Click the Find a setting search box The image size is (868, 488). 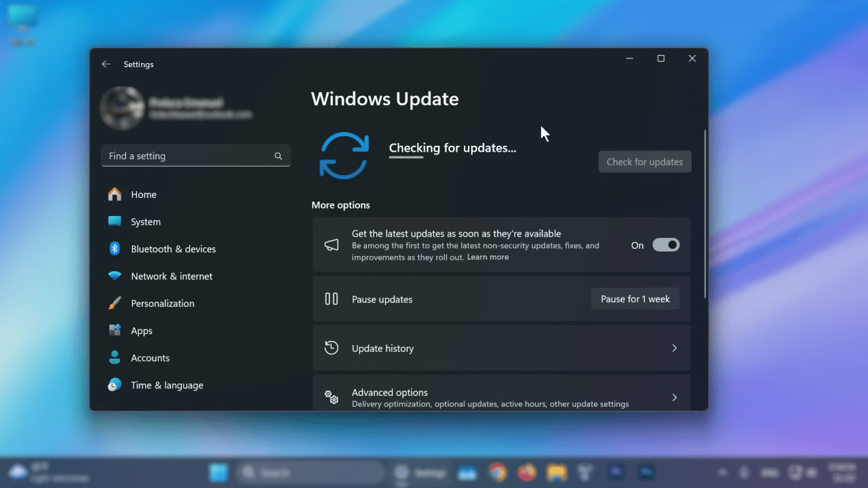196,156
